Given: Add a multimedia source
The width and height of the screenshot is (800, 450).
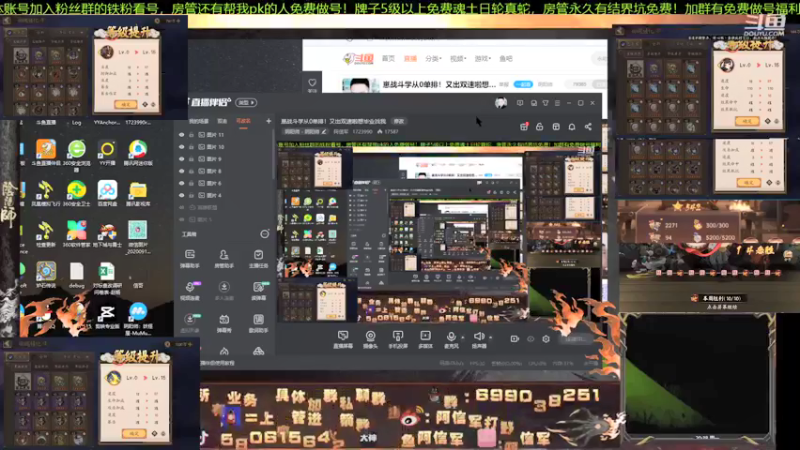Looking at the screenshot, I should tap(425, 338).
